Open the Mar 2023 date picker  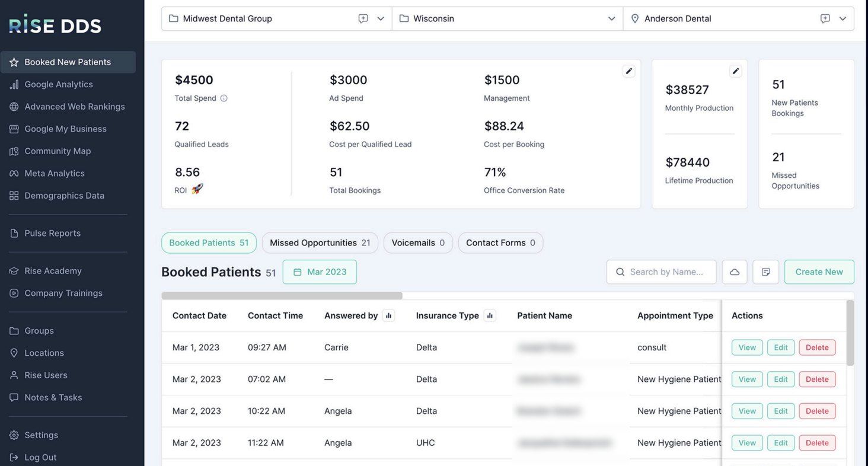tap(320, 272)
